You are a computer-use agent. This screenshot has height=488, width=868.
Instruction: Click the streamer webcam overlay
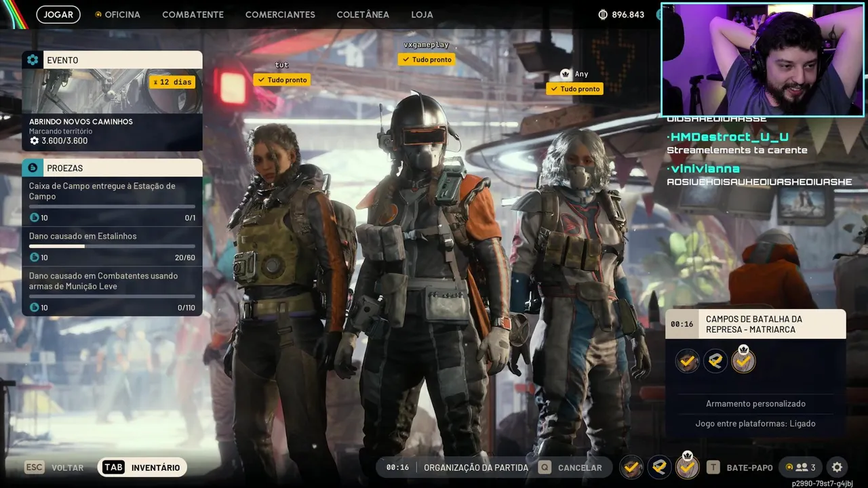[763, 60]
